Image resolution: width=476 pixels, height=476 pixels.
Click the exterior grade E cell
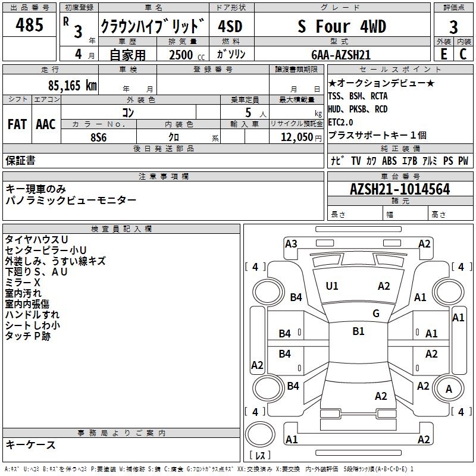443,54
